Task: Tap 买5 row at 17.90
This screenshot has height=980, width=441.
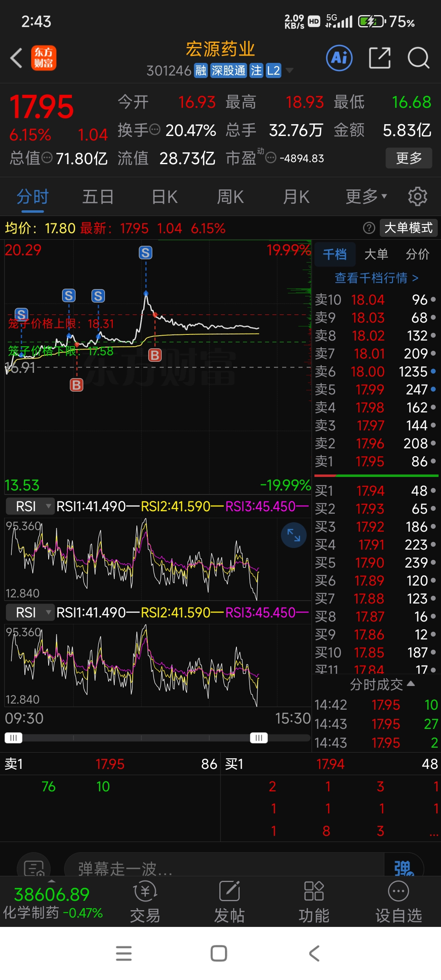Action: (376, 563)
